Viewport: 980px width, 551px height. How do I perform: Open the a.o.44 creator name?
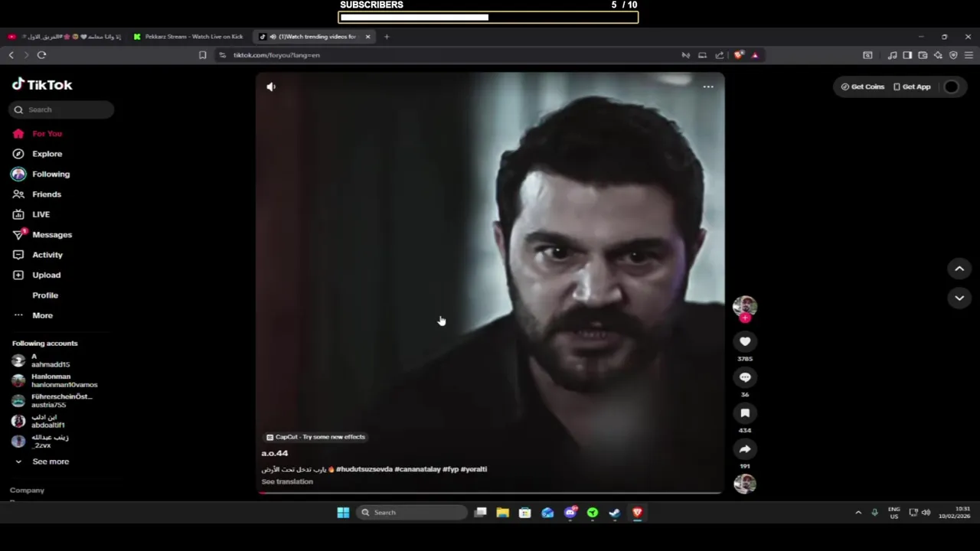[275, 453]
